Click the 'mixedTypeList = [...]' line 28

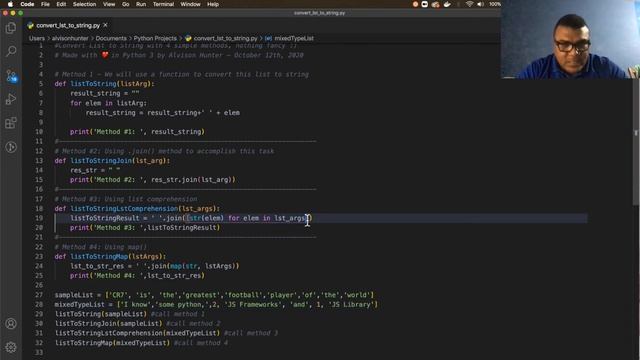216,304
